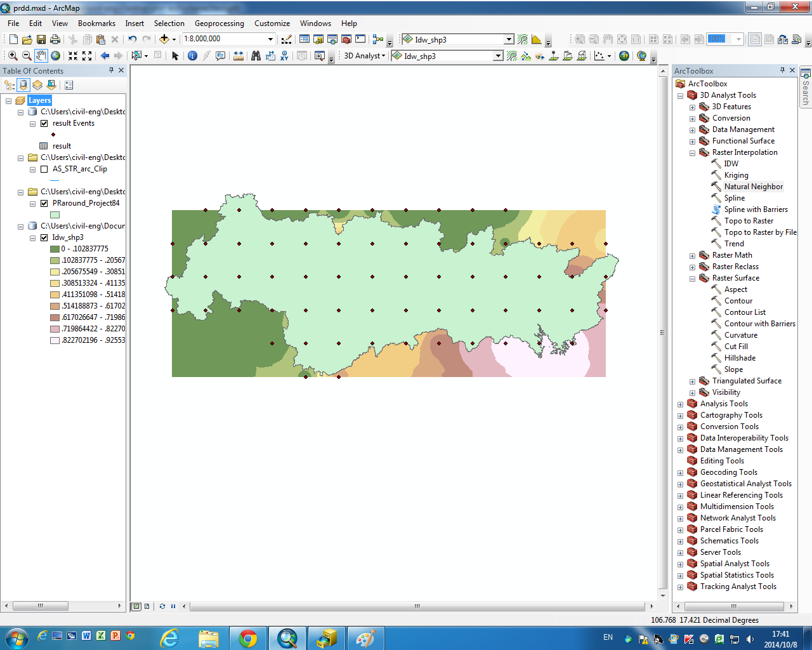
Task: Click the Go To XY icon
Action: [x=284, y=56]
